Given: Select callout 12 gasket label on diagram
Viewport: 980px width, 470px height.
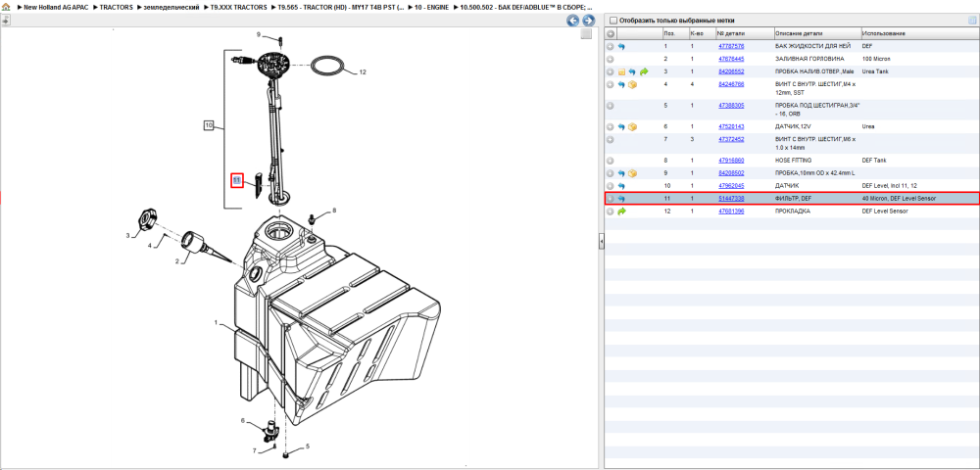Looking at the screenshot, I should coord(363,72).
